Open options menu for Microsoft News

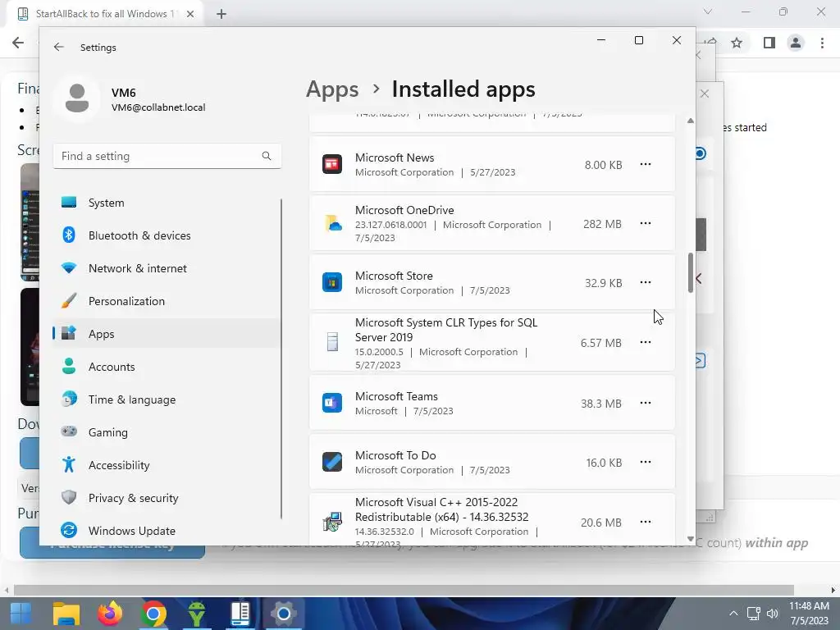(646, 164)
